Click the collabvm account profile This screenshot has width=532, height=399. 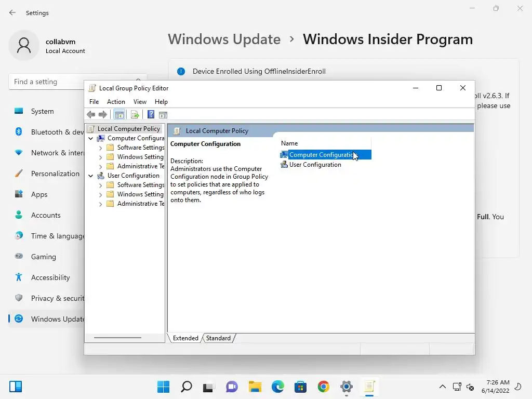click(47, 46)
